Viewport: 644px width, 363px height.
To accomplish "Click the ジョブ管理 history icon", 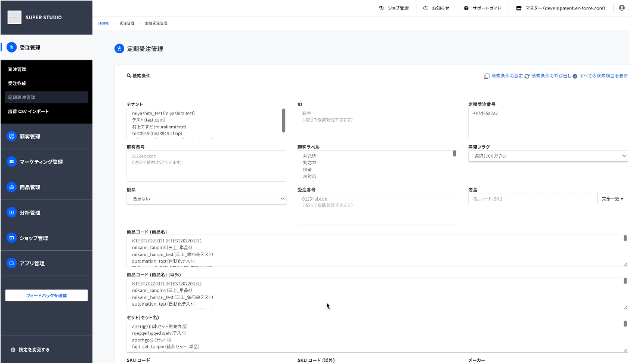I will [x=381, y=8].
